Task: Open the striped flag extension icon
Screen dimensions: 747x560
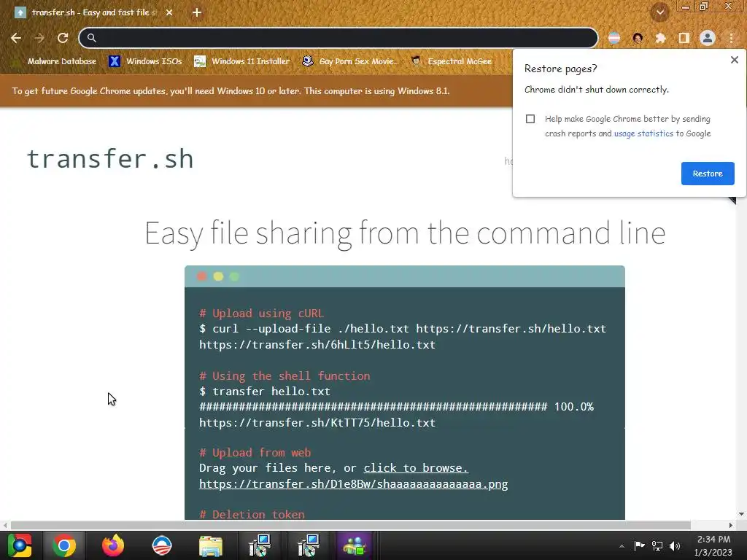Action: point(614,38)
